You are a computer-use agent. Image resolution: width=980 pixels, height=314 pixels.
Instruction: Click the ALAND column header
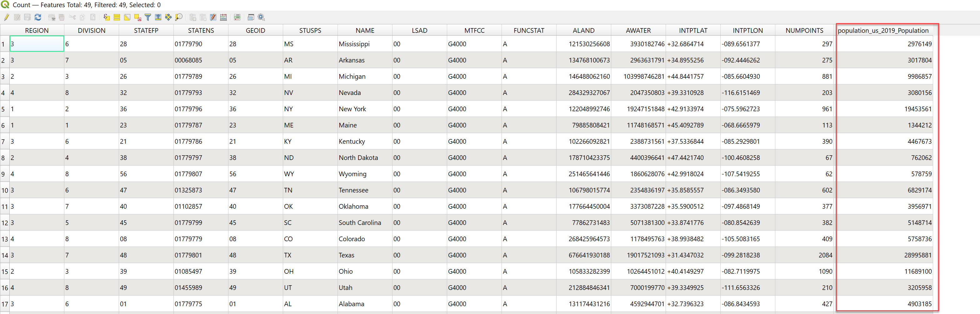pos(583,30)
